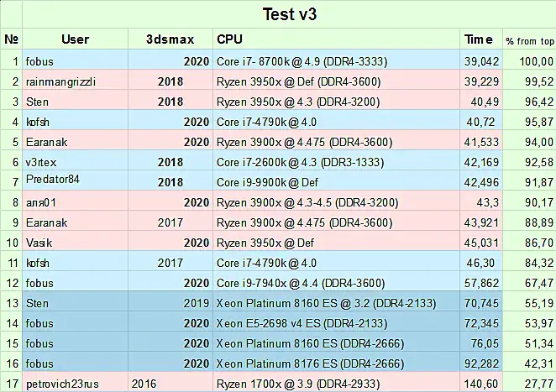
Task: Click the "Core i7- 8700k @ 4.9" CPU cell
Action: (x=336, y=60)
